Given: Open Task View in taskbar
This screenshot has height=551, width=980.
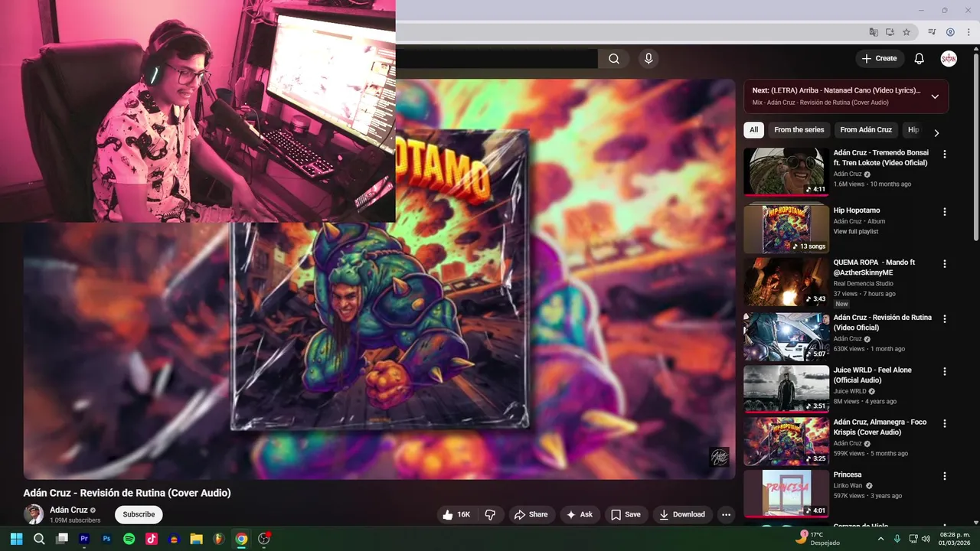Looking at the screenshot, I should coord(62,539).
